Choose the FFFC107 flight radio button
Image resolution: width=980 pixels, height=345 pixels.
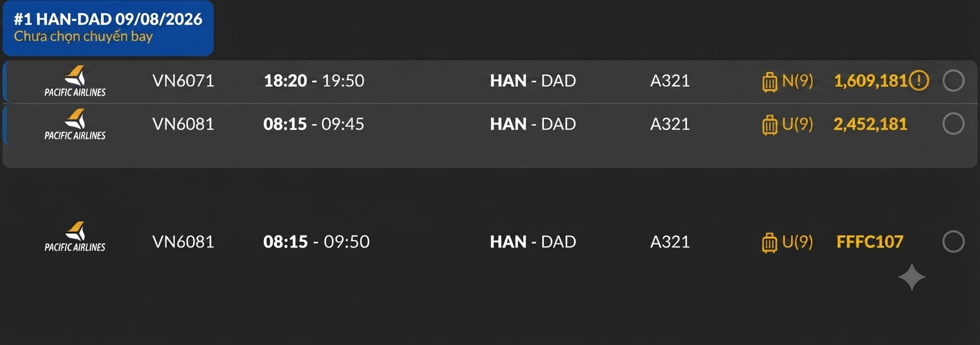(953, 242)
